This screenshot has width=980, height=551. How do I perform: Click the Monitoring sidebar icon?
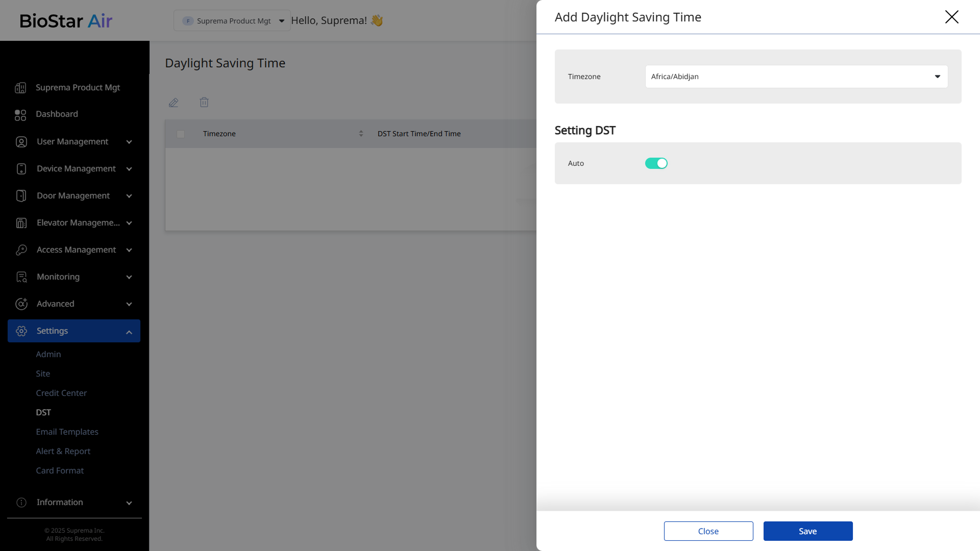pyautogui.click(x=21, y=277)
